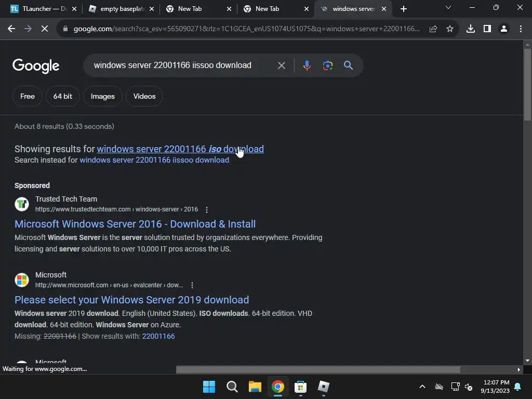Switch to the first New Tab

click(198, 9)
